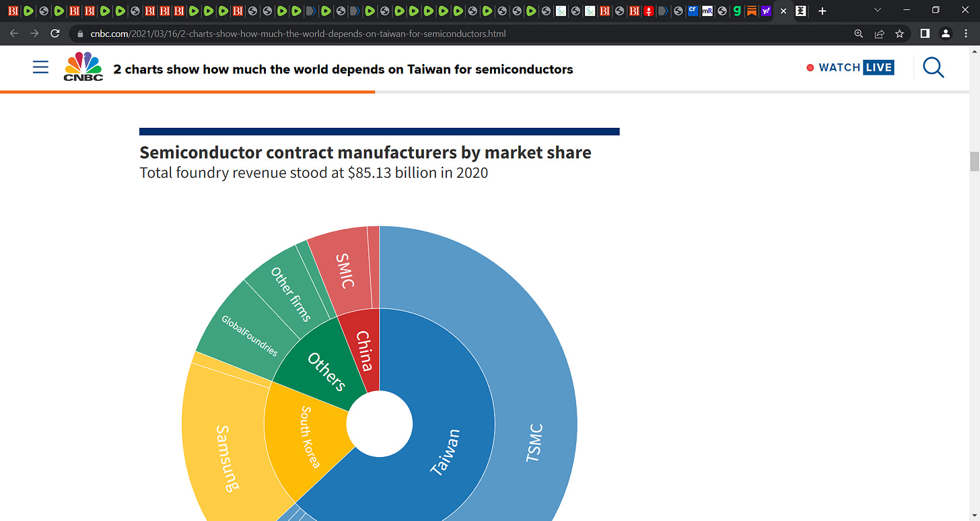The width and height of the screenshot is (980, 521).
Task: Open the tab search dropdown chevron
Action: 877,10
